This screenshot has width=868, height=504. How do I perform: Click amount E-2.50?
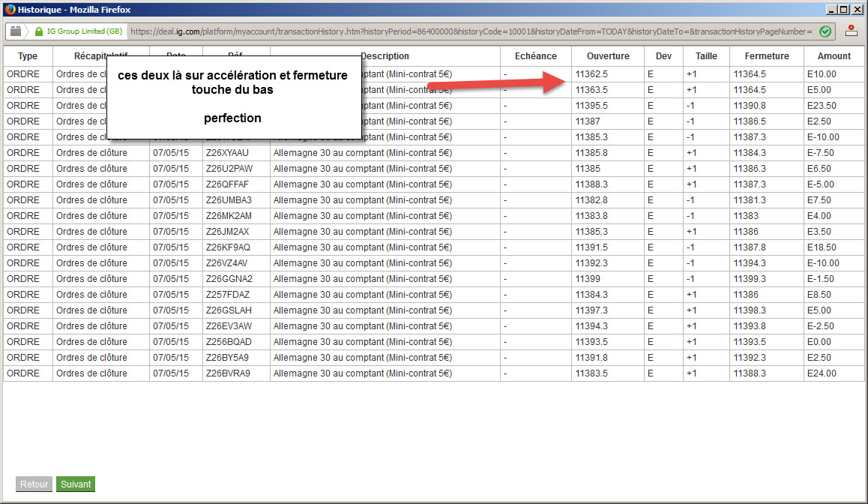pos(820,326)
